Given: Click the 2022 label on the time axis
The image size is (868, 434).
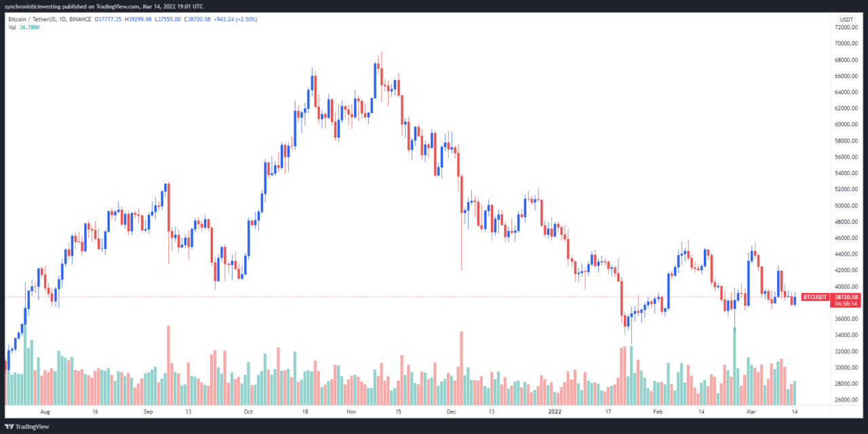Looking at the screenshot, I should (555, 412).
